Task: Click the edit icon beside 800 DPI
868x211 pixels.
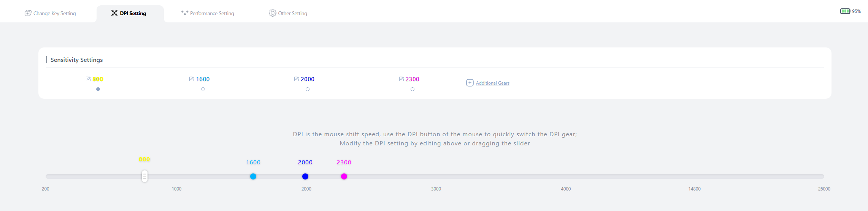Action: 88,79
